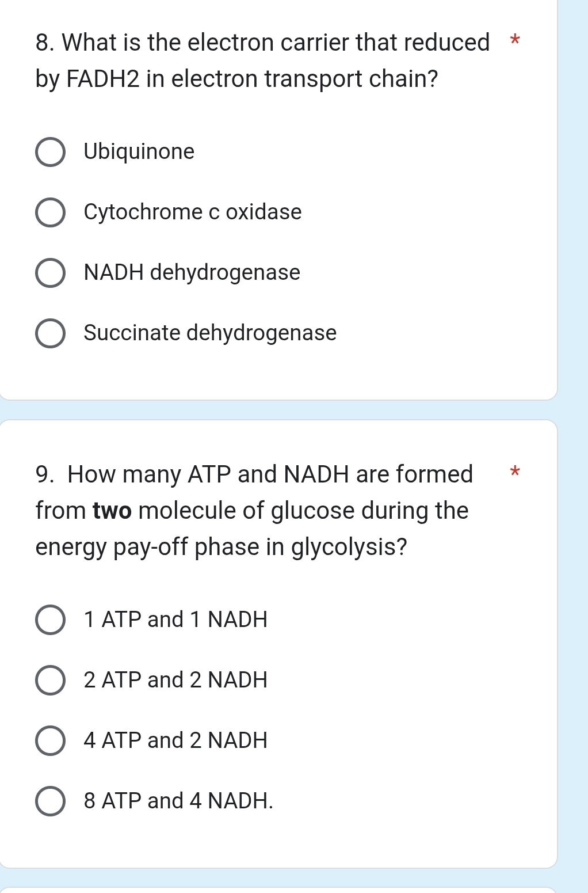Viewport: 588px width, 893px height.
Task: Choose the 8 ATP and 4 NADH answer
Action: coord(51,801)
